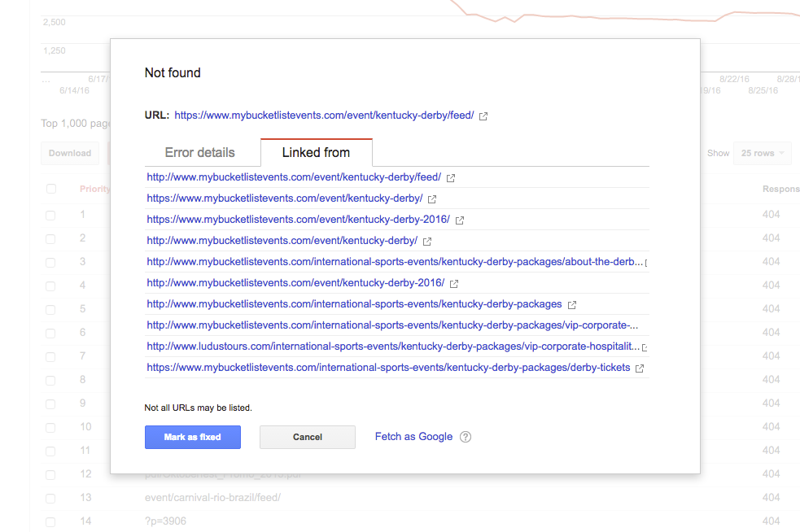Click external icon beside derby-tickets link

coord(640,368)
